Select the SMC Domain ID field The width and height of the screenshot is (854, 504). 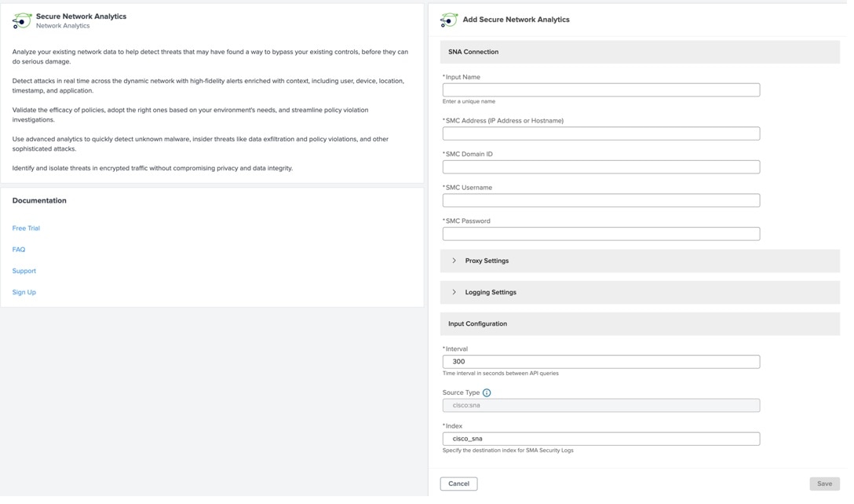[x=600, y=167]
